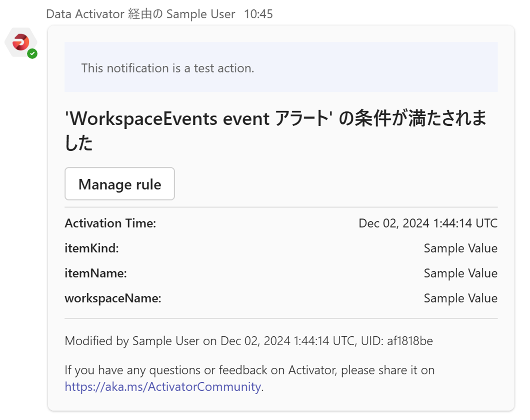The width and height of the screenshot is (530, 420).
Task: Click the 'Activation Time:' label
Action: click(110, 223)
